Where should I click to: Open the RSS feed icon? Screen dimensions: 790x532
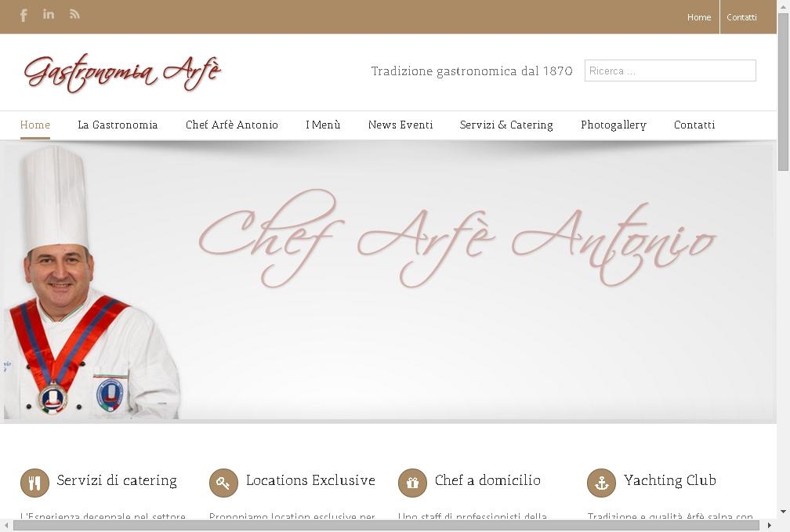(x=74, y=14)
